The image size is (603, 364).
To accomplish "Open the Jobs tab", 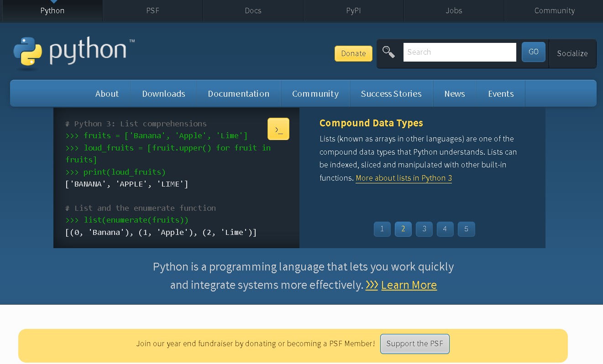I will (x=454, y=10).
